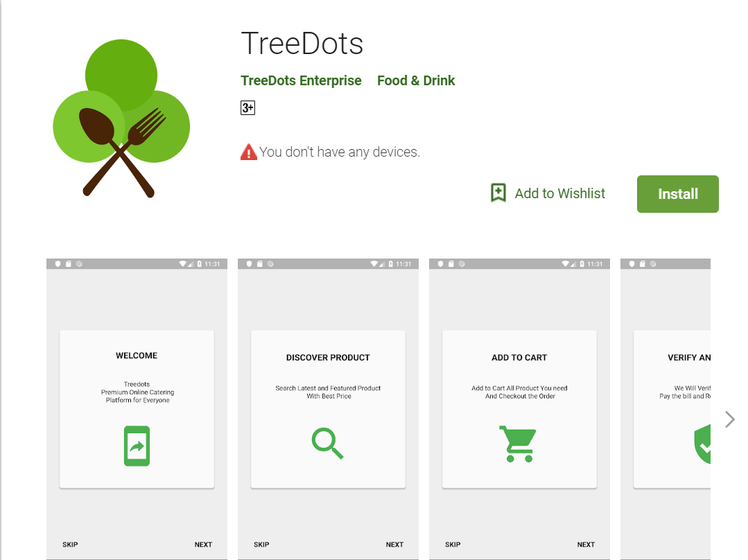This screenshot has height=560, width=748.
Task: Open the Discover Product screenshot
Action: point(328,409)
